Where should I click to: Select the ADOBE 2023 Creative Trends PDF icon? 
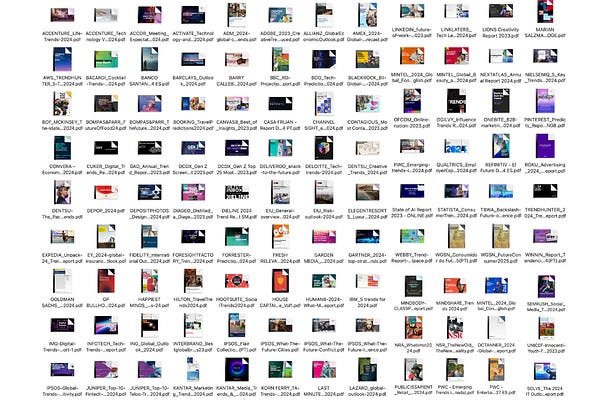280,15
